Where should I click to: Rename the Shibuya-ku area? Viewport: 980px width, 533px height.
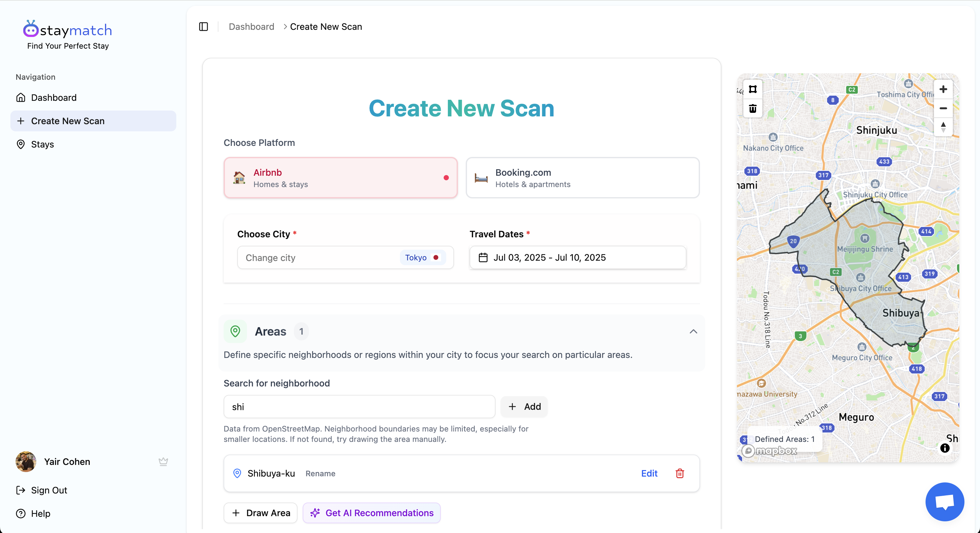(x=320, y=474)
